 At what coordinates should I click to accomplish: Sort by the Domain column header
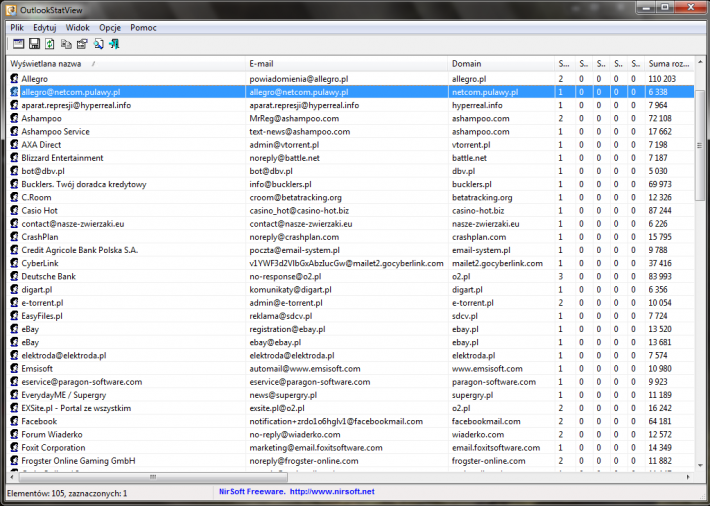[x=502, y=63]
